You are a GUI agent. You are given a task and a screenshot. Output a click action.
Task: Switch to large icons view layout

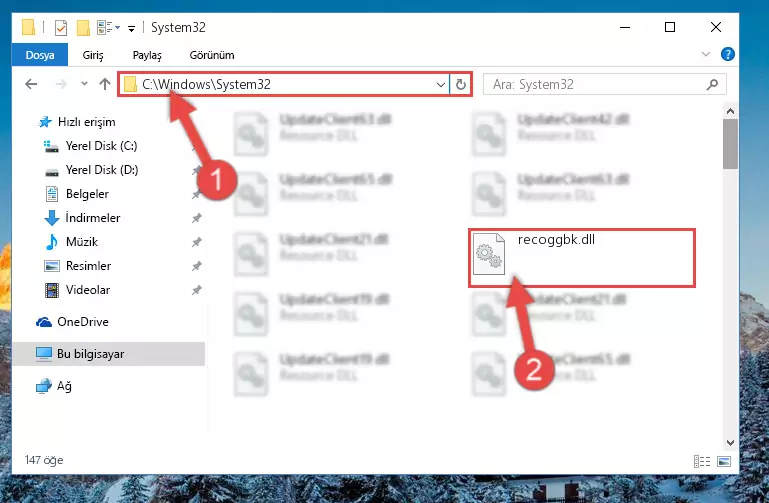[724, 461]
